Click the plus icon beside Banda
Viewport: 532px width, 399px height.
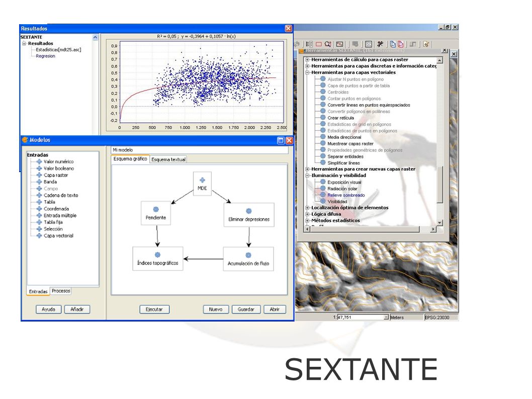39,182
